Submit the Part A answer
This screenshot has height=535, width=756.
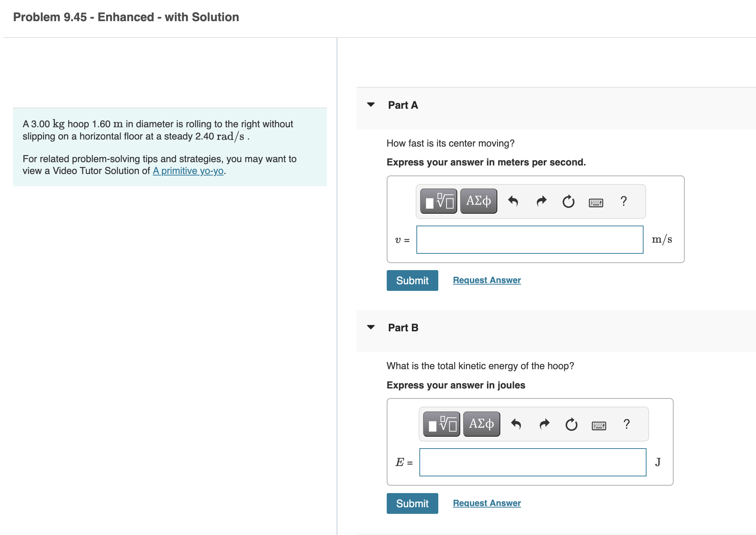412,280
